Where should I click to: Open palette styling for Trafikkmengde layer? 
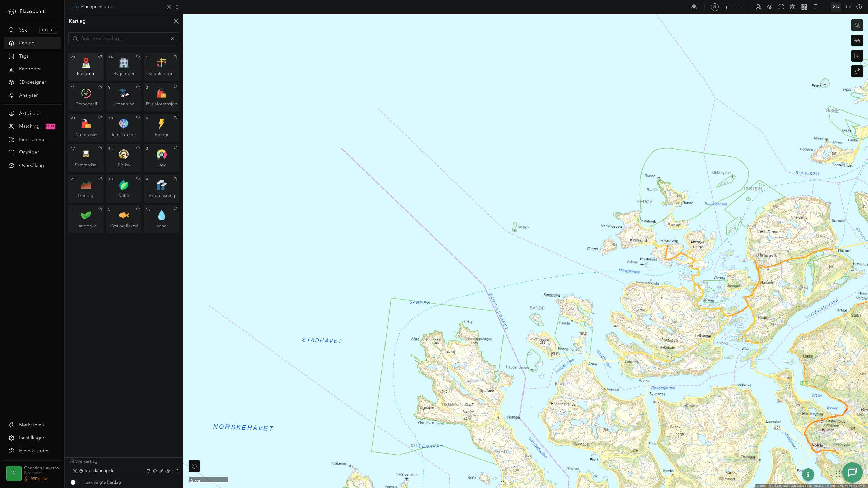[x=155, y=471]
